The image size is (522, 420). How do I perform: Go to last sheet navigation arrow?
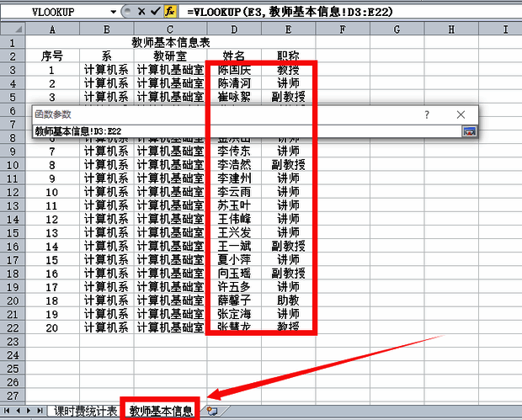click(40, 411)
